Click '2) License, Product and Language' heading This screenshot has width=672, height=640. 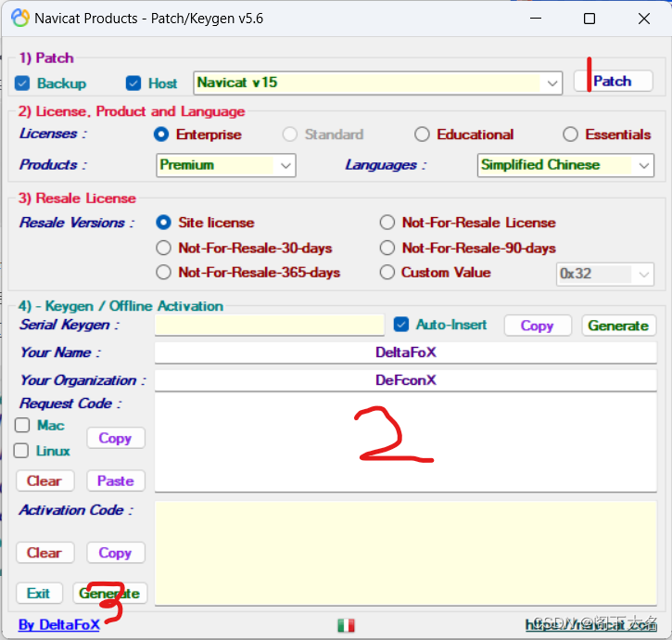click(131, 111)
